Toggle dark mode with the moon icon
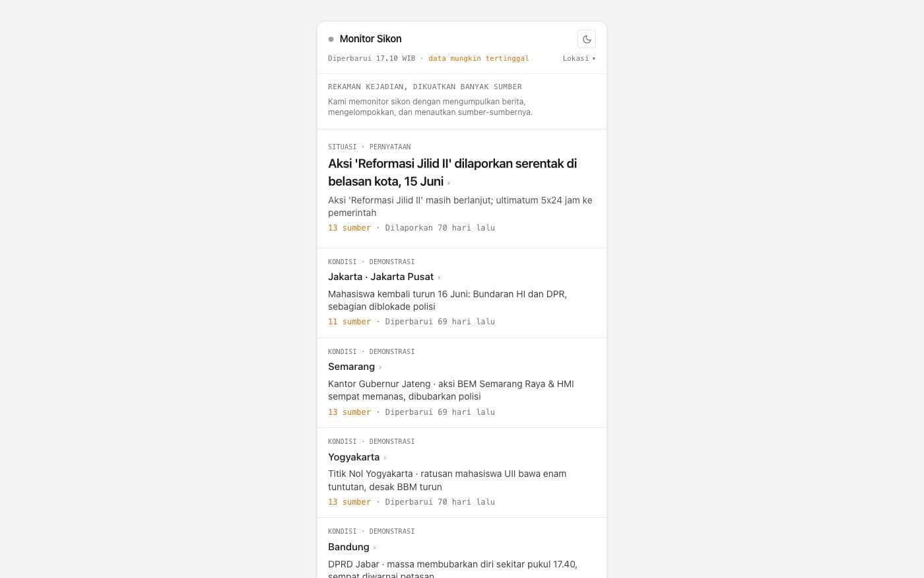This screenshot has height=578, width=924. (586, 39)
